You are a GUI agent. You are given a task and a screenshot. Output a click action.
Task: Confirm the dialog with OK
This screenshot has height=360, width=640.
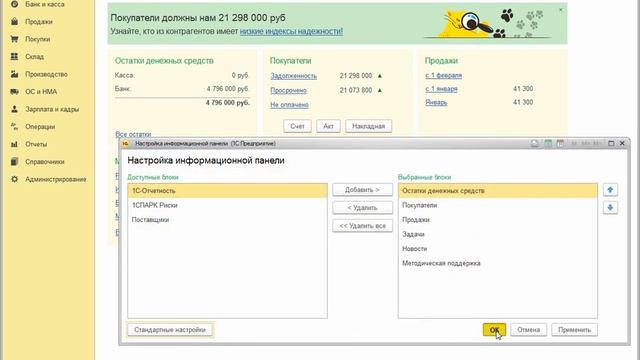[x=494, y=330]
